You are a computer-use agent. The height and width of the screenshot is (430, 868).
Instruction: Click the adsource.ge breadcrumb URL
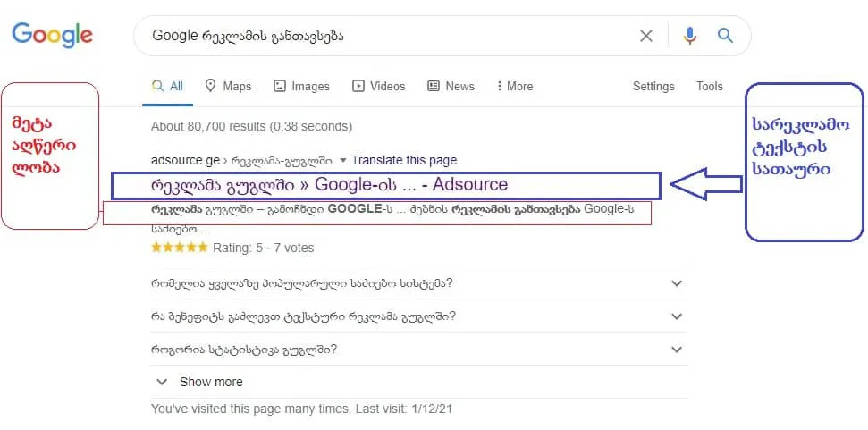point(241,161)
